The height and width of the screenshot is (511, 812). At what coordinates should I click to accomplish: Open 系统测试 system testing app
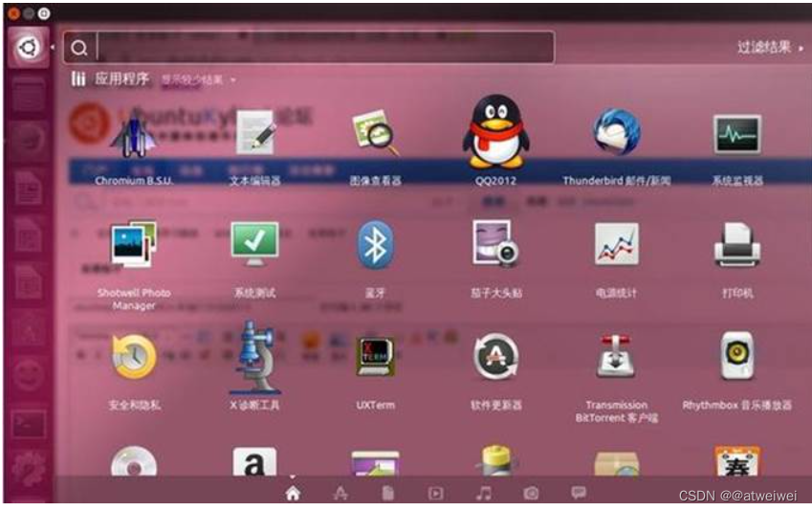click(254, 244)
